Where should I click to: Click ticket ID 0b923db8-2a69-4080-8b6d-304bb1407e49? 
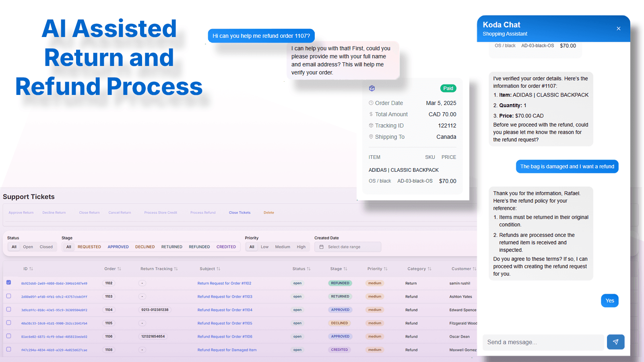[54, 284]
